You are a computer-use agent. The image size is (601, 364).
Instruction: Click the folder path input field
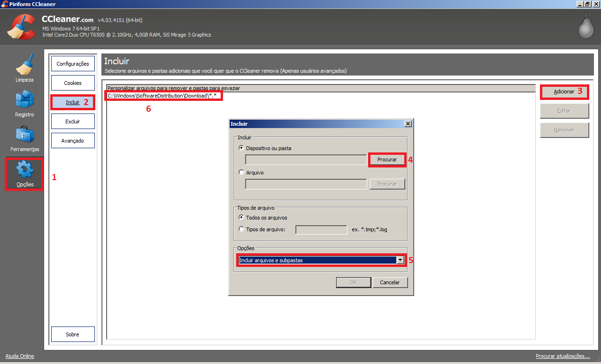306,159
